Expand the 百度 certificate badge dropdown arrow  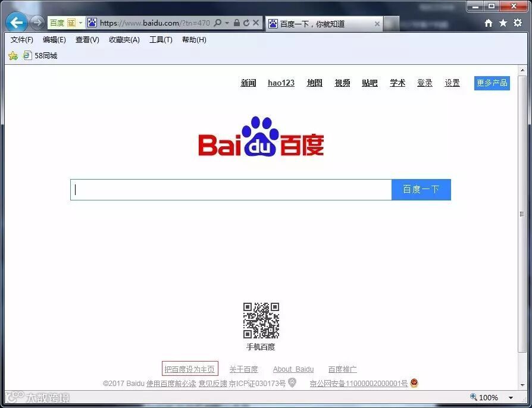click(80, 23)
